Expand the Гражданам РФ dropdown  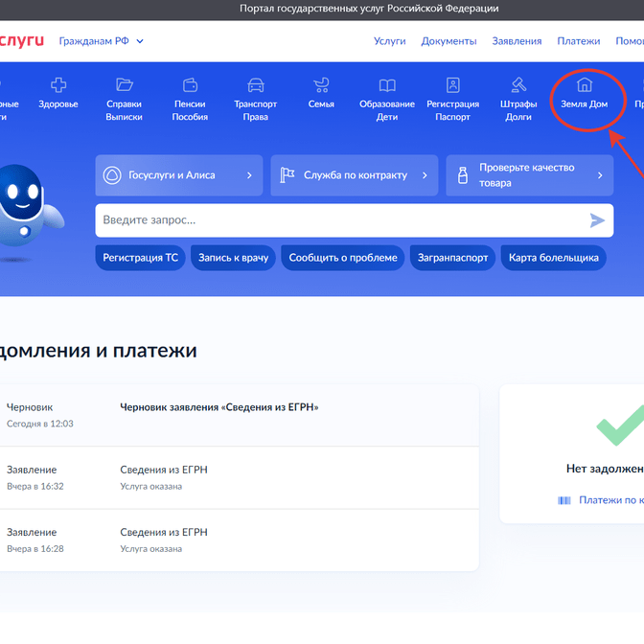(x=101, y=41)
